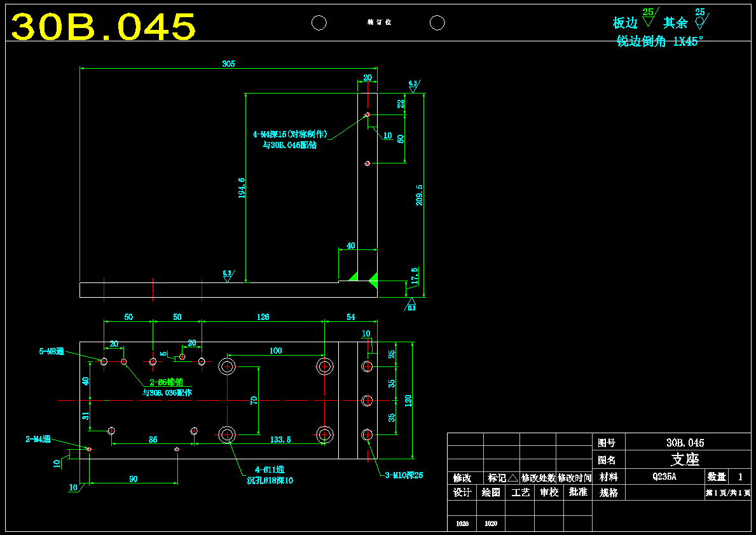Select the 126 dimension in the plan view
The height and width of the screenshot is (535, 756).
[263, 317]
